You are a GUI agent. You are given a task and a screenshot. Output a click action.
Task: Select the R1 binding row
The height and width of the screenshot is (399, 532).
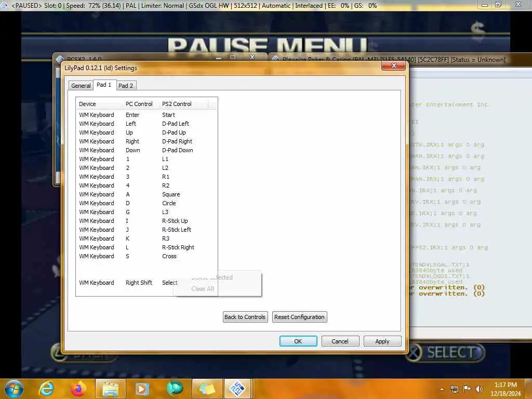point(146,177)
